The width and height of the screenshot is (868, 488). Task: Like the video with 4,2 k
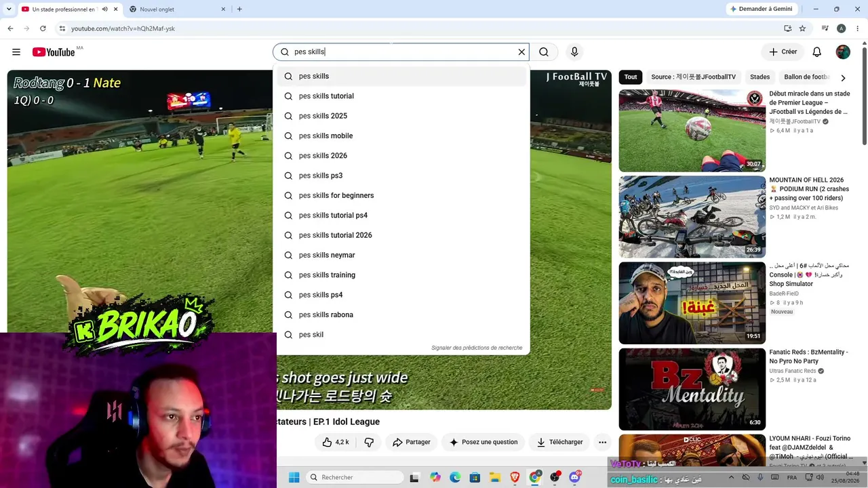click(x=336, y=442)
